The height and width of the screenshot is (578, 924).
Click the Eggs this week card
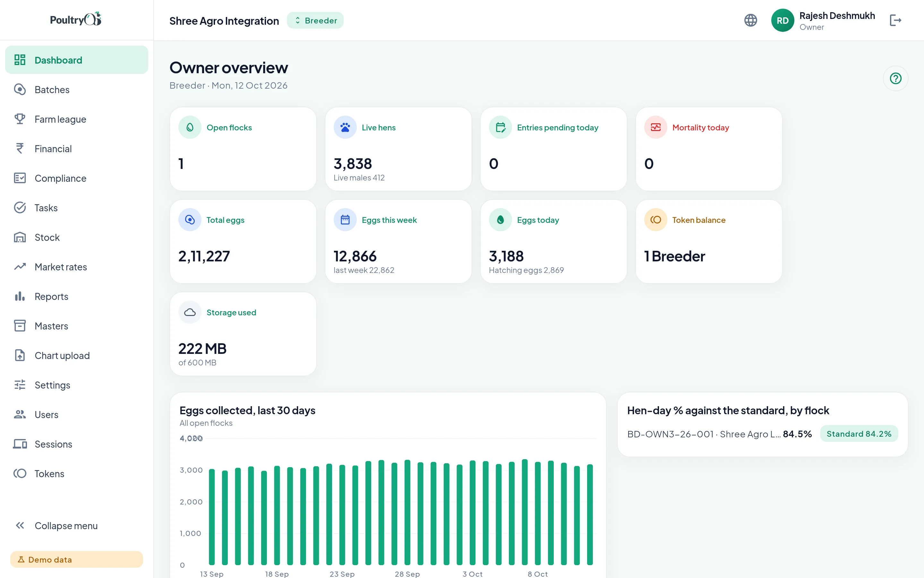[398, 241]
